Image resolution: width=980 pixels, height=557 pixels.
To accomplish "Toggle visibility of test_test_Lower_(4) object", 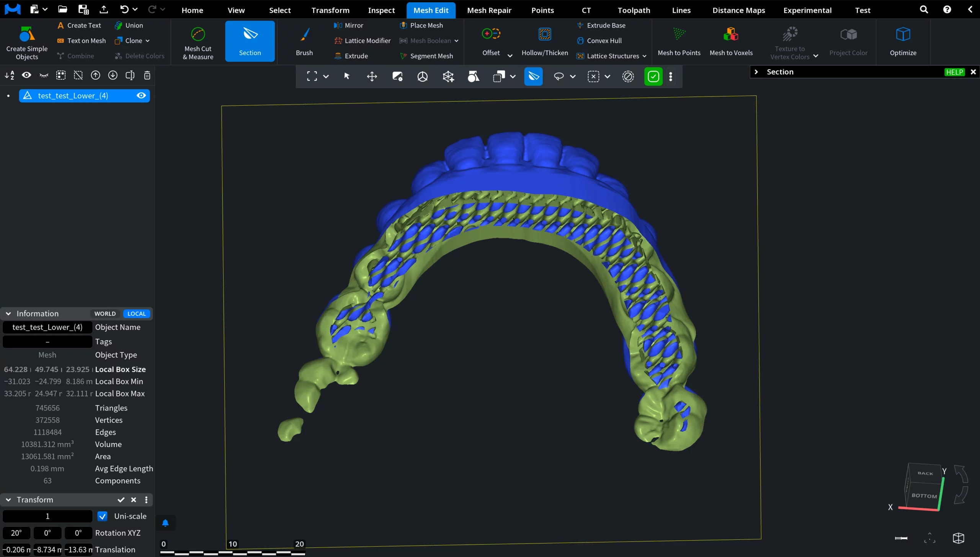I will tap(141, 95).
